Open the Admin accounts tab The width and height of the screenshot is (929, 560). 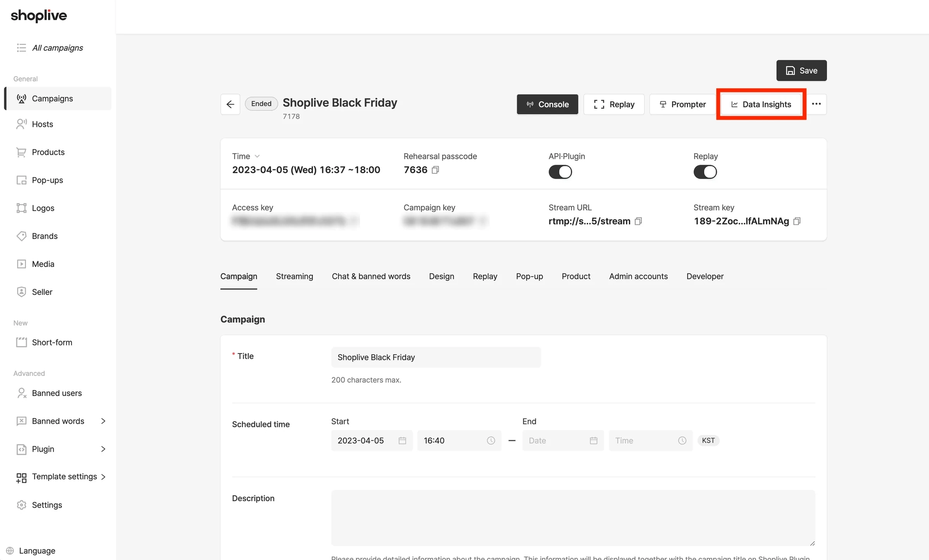click(638, 277)
